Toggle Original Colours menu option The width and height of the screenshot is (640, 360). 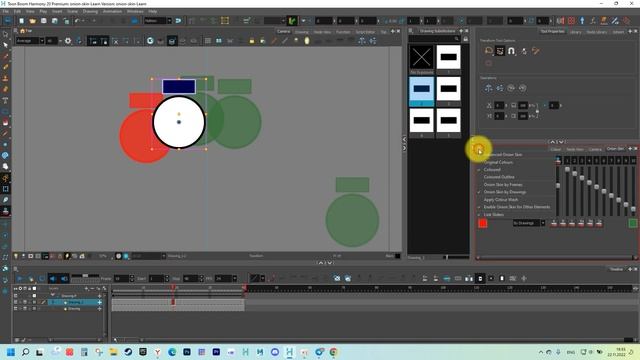tap(498, 162)
